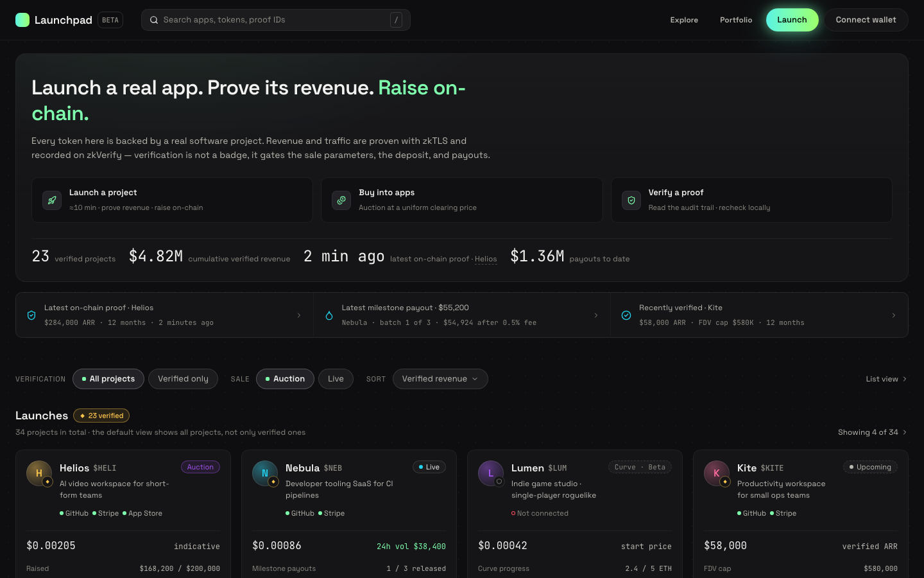
Task: Click the Kite avatar with letter K
Action: [716, 473]
